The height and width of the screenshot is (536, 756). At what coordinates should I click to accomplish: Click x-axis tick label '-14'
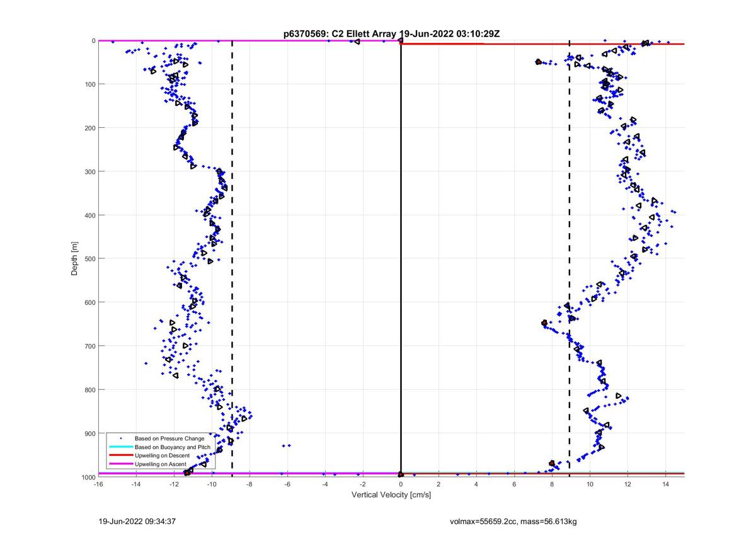[x=136, y=484]
